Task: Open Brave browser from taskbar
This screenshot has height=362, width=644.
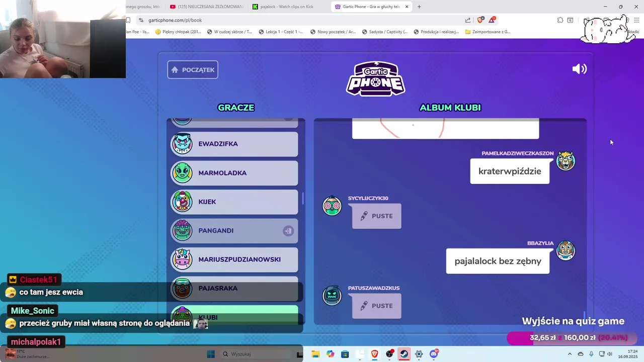Action: click(x=374, y=354)
